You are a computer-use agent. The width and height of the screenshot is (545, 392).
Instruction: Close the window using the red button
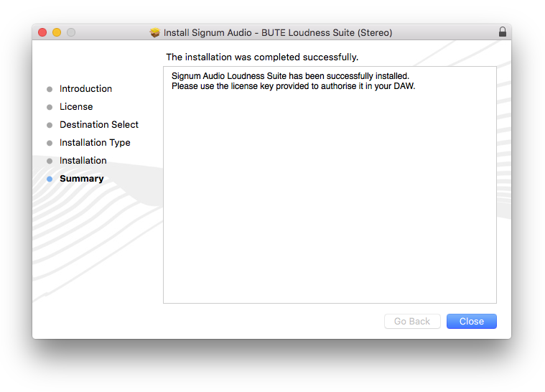(x=42, y=32)
